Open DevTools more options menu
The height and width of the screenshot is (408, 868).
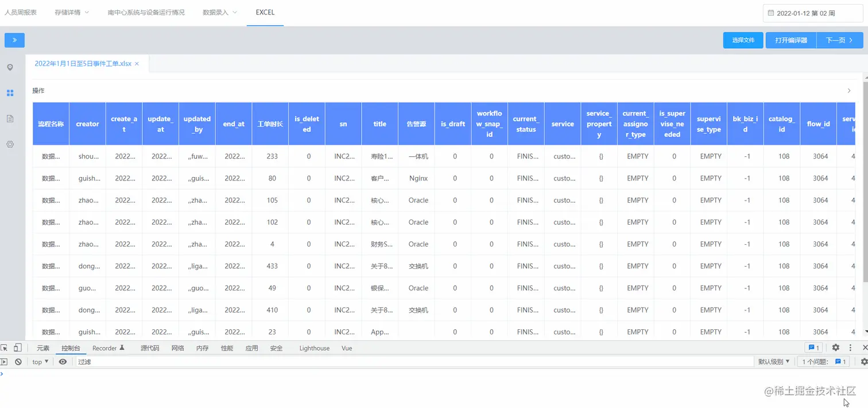tap(850, 348)
